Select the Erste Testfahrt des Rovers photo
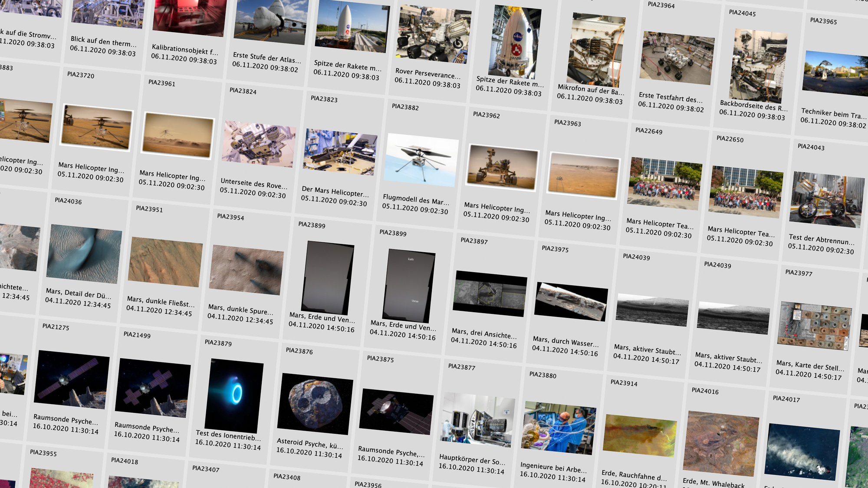This screenshot has width=868, height=488. [677, 58]
